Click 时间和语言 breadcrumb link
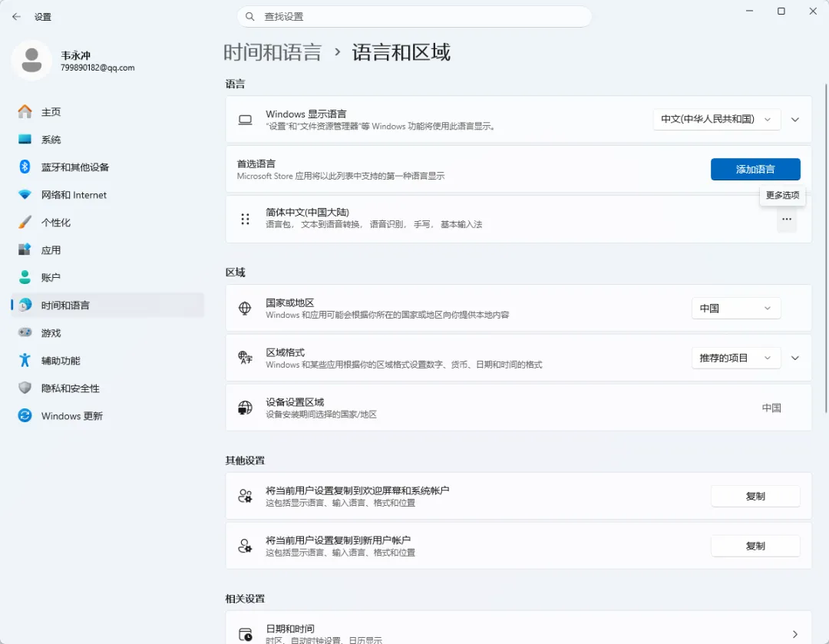829x644 pixels. [x=272, y=52]
